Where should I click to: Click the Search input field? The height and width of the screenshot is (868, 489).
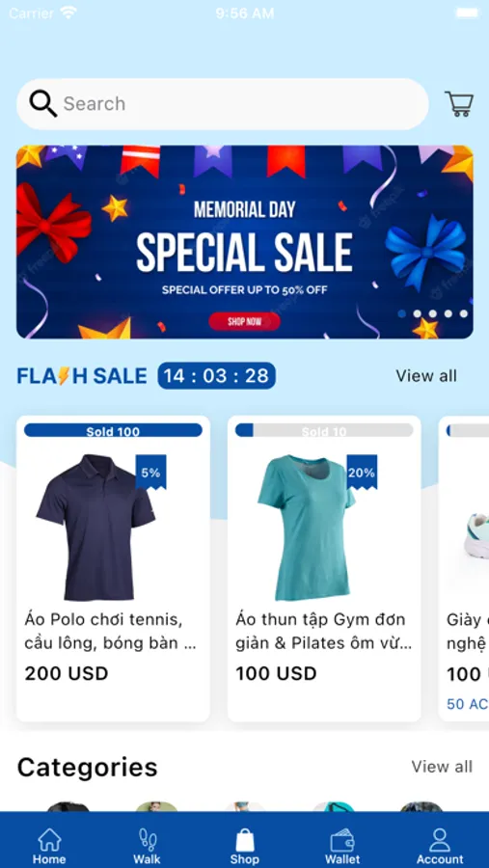click(x=223, y=103)
